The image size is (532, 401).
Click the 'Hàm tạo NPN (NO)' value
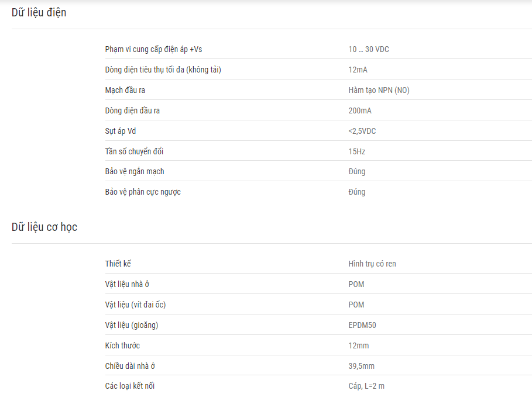point(379,91)
